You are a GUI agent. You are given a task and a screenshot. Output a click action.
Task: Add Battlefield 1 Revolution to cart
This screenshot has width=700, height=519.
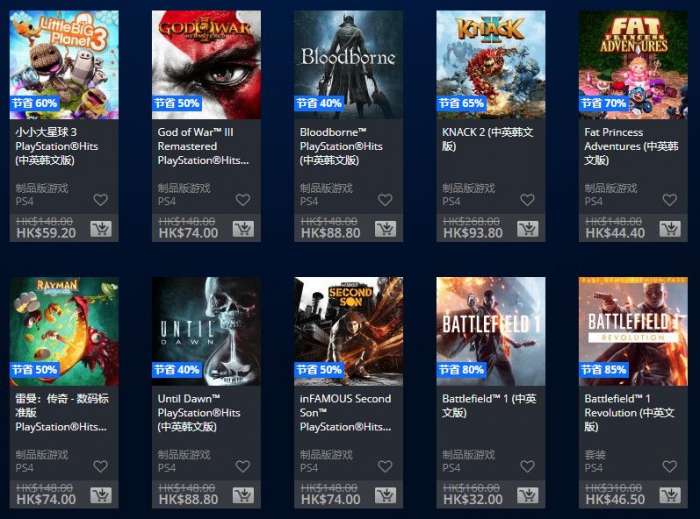click(x=670, y=495)
